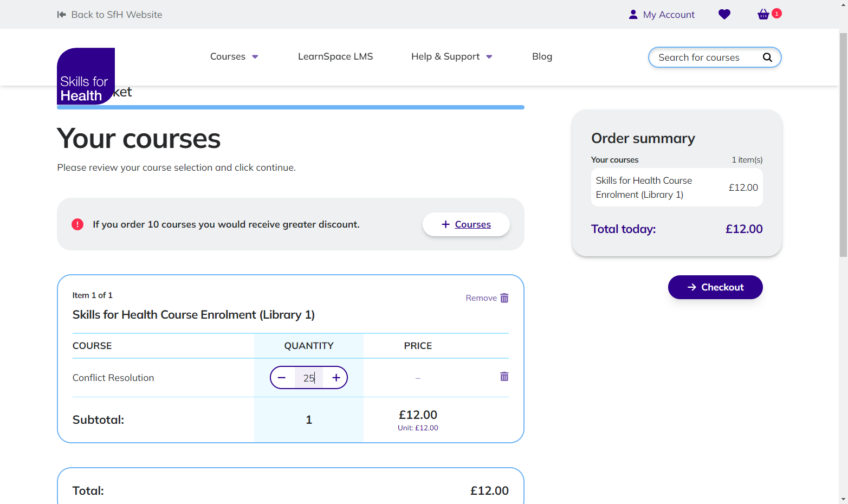848x504 pixels.
Task: Open the wishlist heart icon
Action: click(724, 15)
